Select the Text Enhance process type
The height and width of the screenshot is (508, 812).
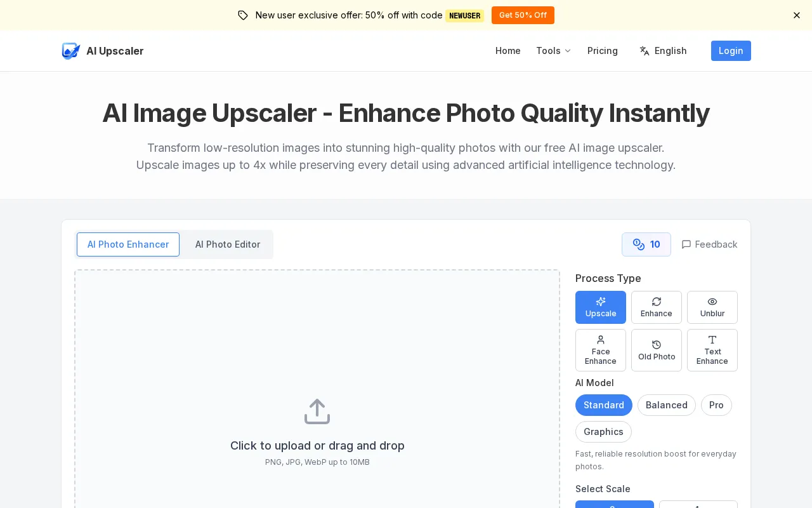712,350
